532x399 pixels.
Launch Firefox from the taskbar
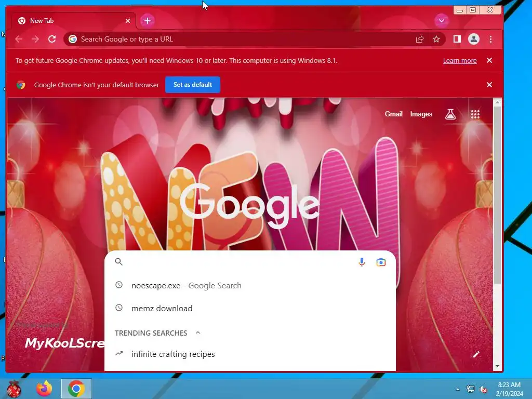pos(45,389)
